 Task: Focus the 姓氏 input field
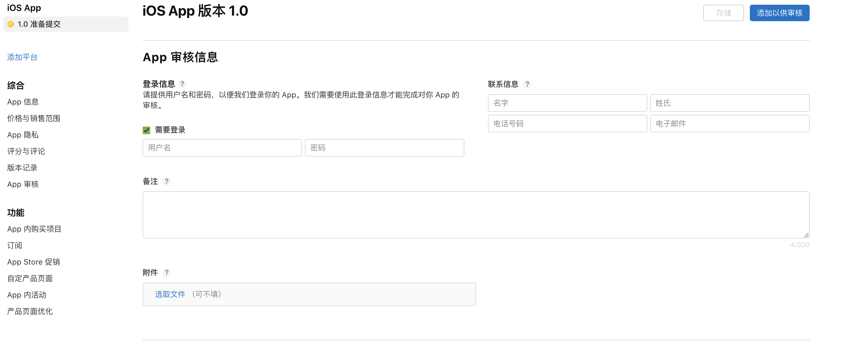(x=730, y=103)
